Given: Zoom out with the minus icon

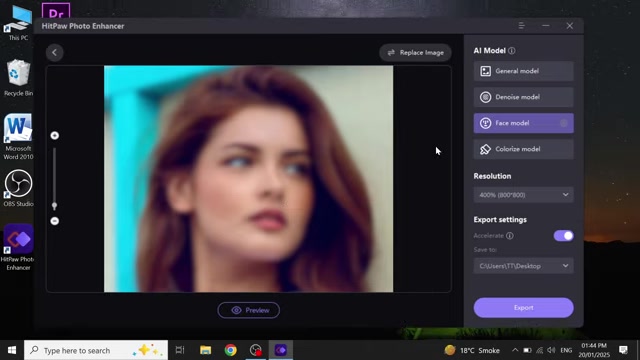Looking at the screenshot, I should click(55, 221).
